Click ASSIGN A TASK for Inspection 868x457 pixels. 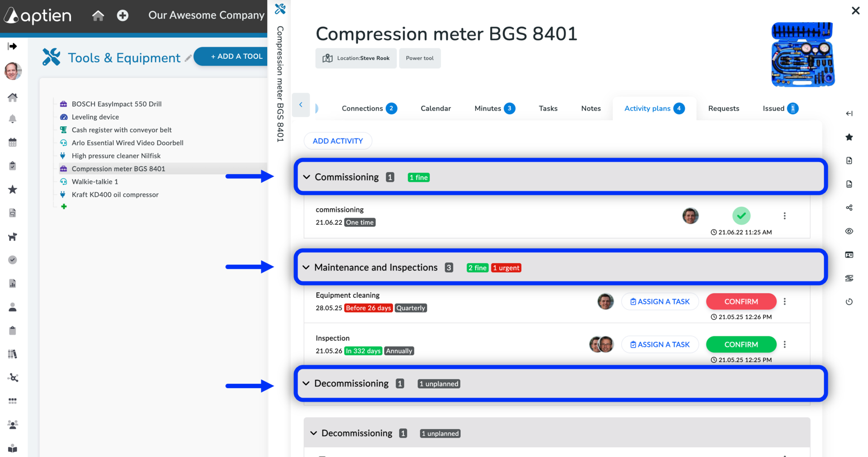click(660, 344)
